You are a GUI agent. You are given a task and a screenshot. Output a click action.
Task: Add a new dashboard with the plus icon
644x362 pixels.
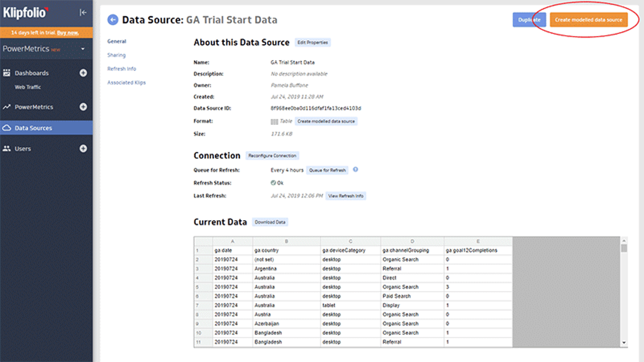pos(83,73)
